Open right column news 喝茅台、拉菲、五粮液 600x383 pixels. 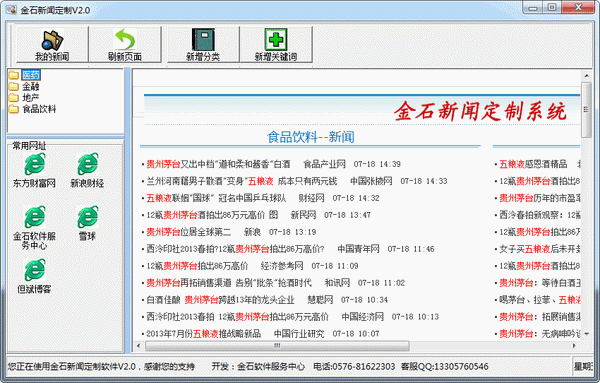click(x=540, y=300)
